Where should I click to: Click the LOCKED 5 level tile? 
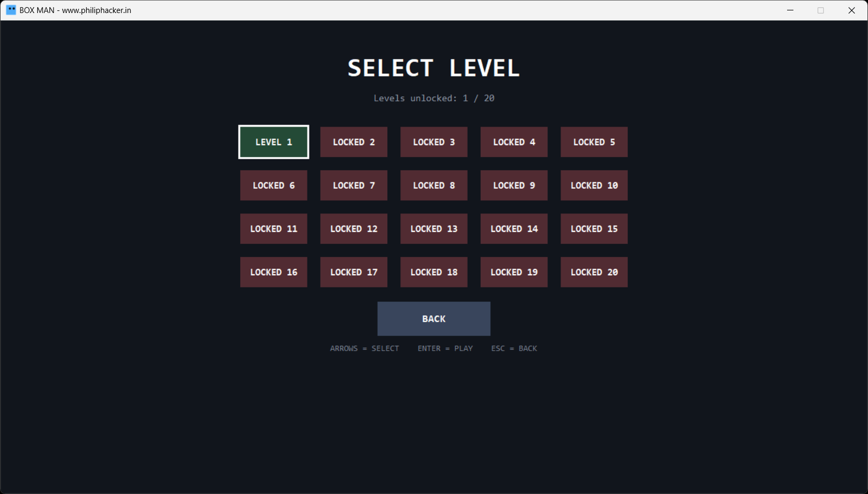click(594, 142)
